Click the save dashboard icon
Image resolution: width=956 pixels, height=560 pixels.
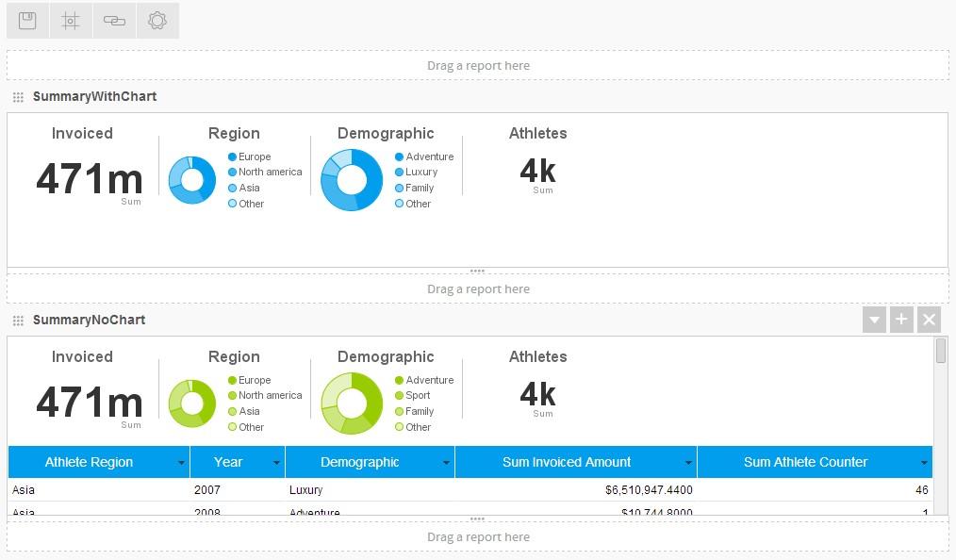point(27,21)
